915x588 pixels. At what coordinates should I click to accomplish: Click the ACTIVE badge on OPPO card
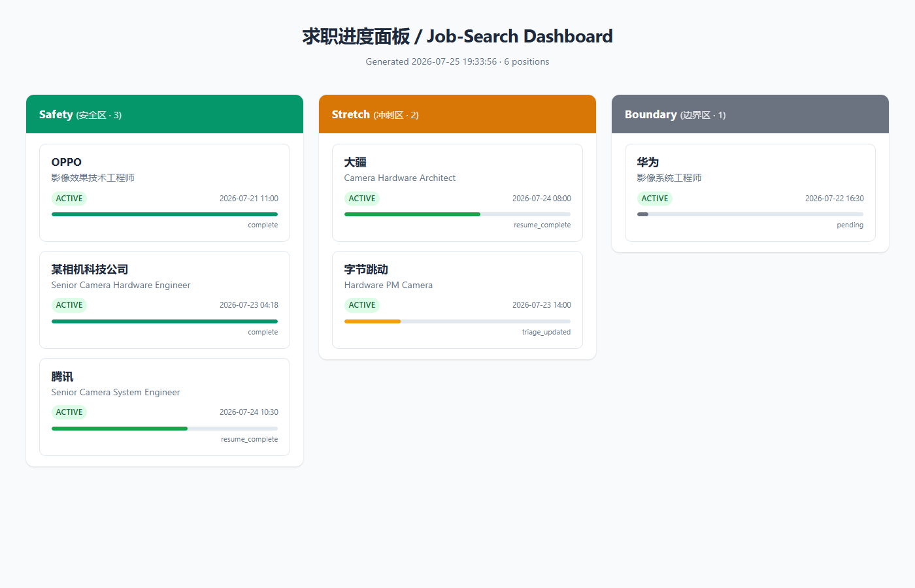tap(69, 199)
